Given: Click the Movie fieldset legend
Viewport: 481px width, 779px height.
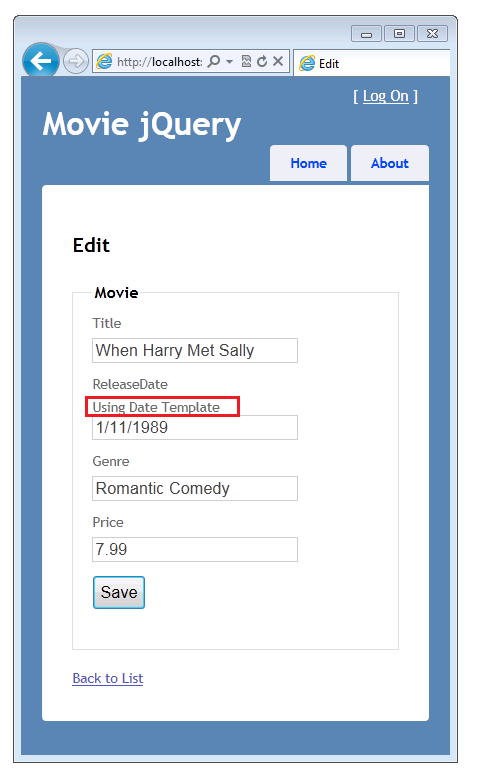Looking at the screenshot, I should (116, 293).
